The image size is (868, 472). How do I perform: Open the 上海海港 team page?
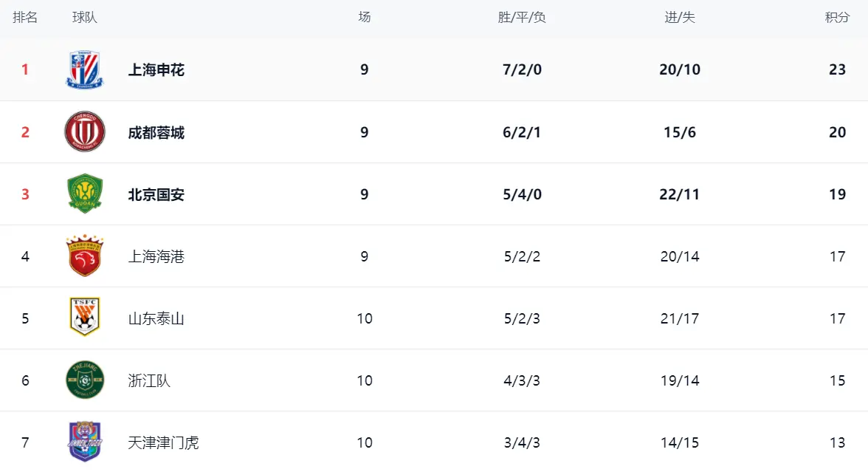coord(156,257)
